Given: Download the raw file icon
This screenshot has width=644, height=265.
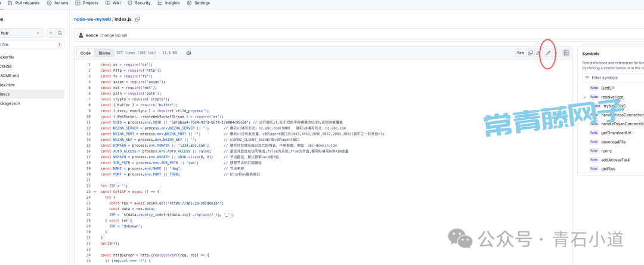Looking at the screenshot, I should (538, 53).
